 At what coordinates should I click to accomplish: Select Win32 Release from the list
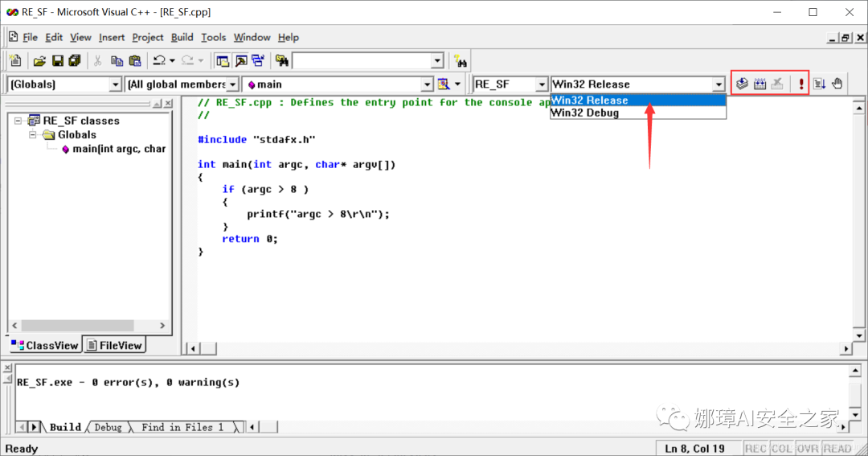pyautogui.click(x=637, y=101)
